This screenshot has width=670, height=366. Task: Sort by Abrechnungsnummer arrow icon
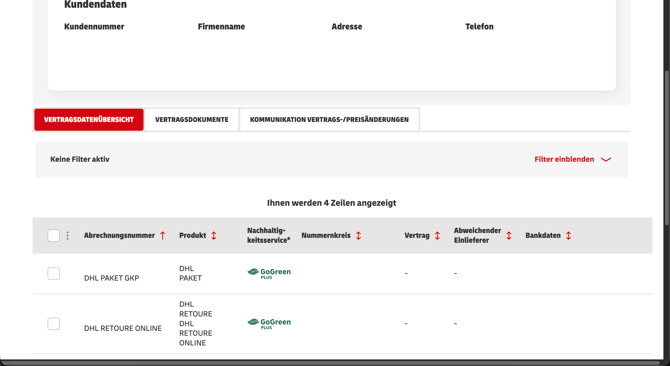click(162, 235)
